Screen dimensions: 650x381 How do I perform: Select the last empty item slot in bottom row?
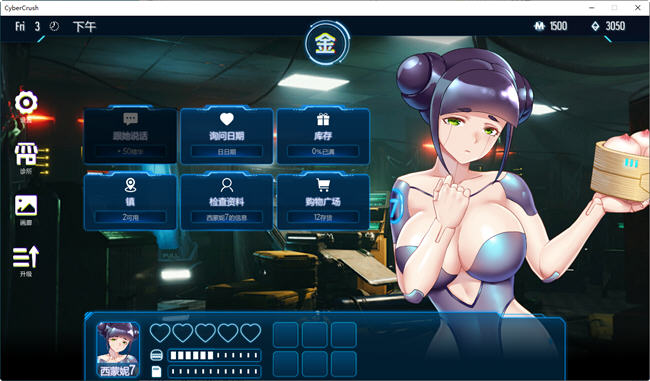(x=344, y=364)
